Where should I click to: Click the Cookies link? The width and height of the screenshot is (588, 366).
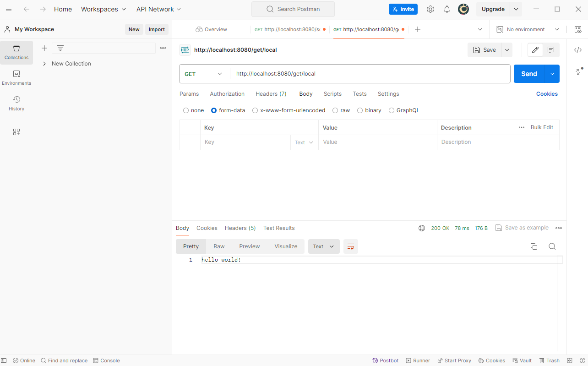click(547, 94)
